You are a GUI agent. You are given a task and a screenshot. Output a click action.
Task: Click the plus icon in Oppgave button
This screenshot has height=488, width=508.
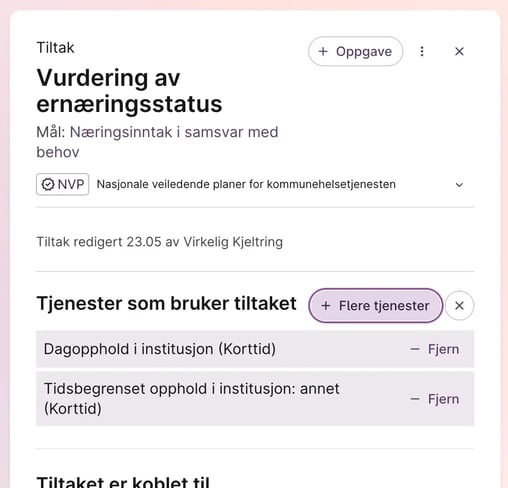[x=323, y=51]
